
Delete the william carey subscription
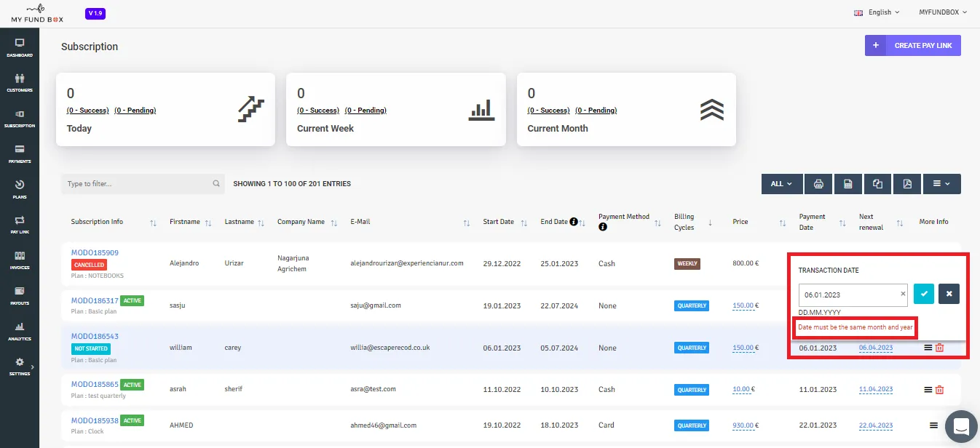(x=939, y=348)
